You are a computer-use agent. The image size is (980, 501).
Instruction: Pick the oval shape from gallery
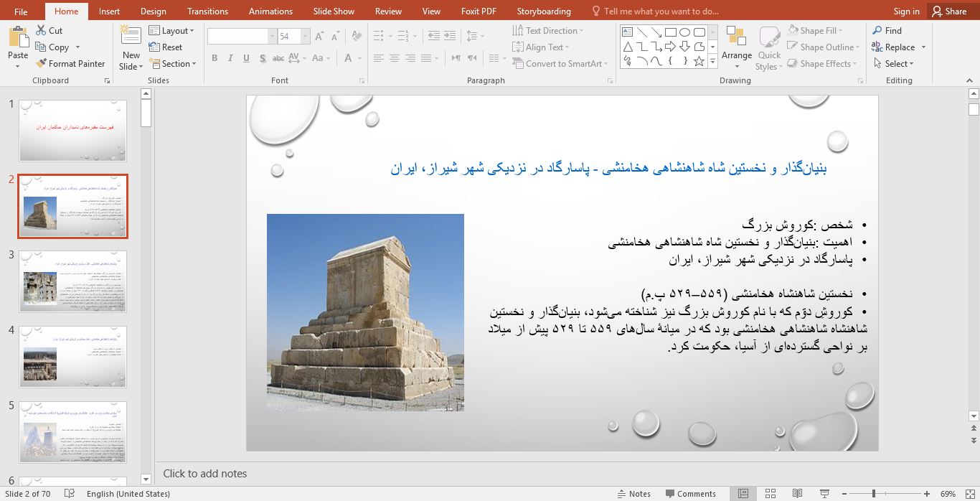click(684, 32)
